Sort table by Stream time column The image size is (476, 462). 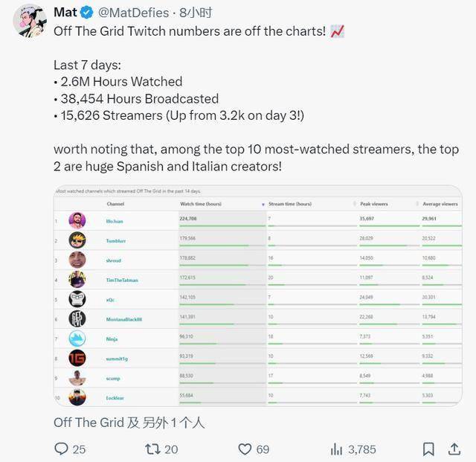(286, 204)
